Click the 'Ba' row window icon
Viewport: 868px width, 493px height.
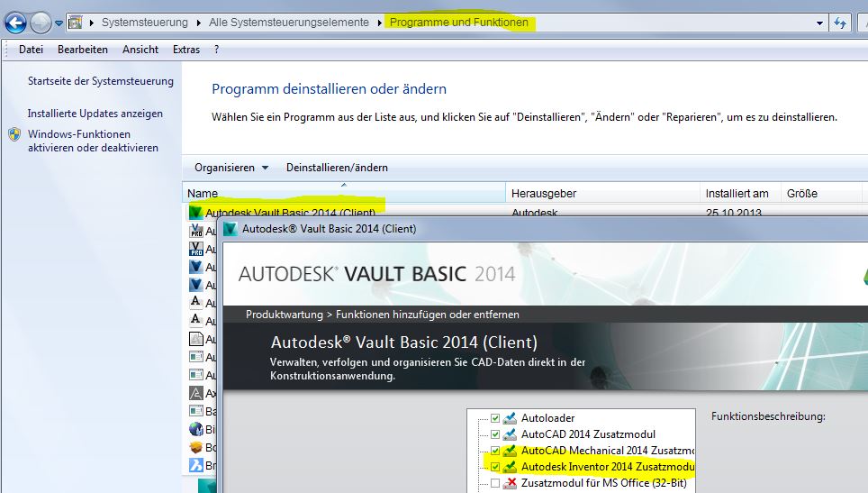pos(196,411)
